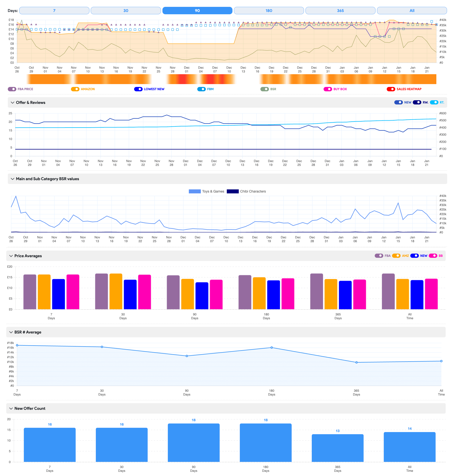
Task: Click the Toys & Games legend label
Action: click(x=213, y=191)
